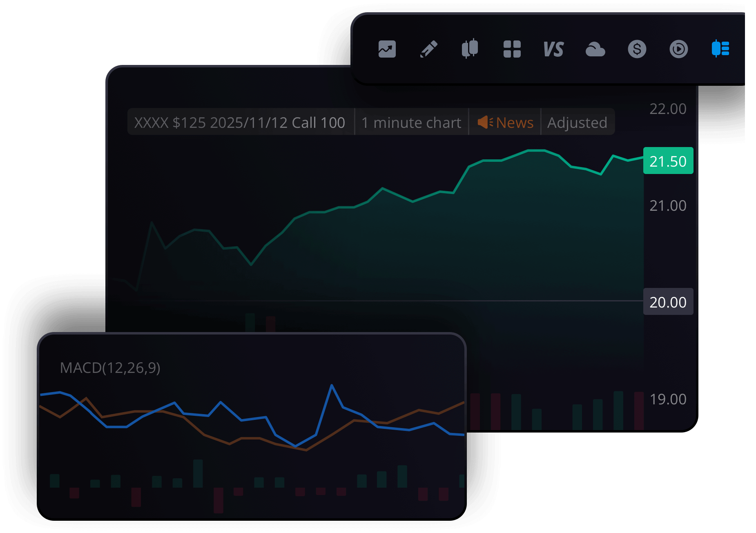Screen dimensions: 756x533
Task: Click the orange megaphone News icon
Action: (485, 122)
